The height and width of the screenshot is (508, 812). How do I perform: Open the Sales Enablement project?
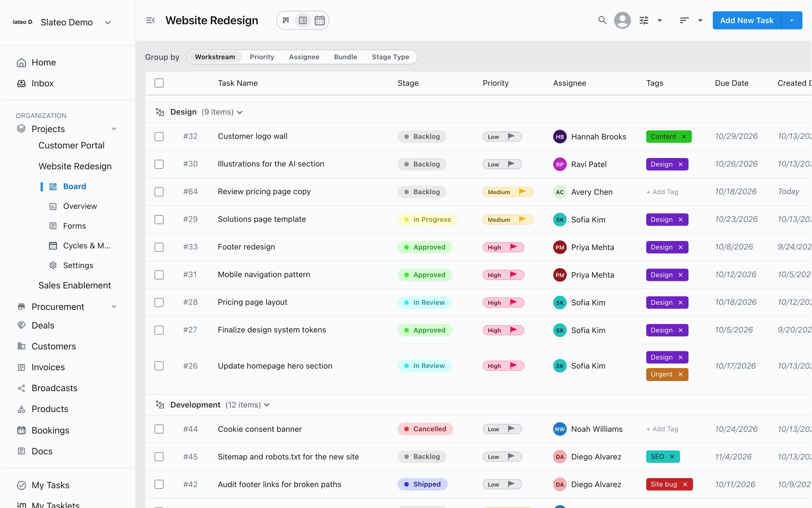(x=74, y=285)
